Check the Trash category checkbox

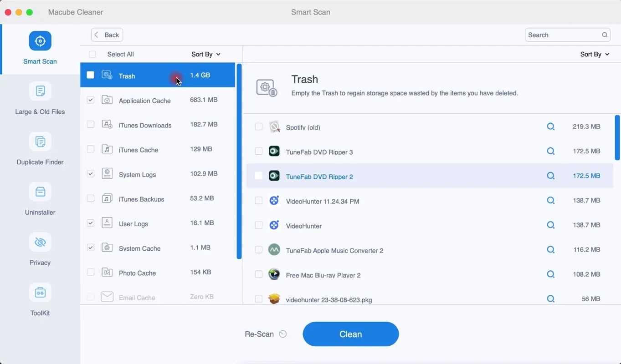point(91,75)
